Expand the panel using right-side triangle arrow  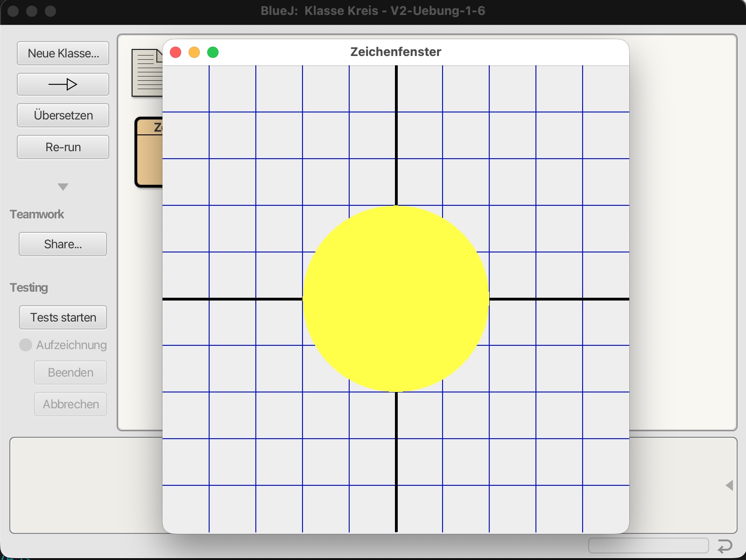coord(729,485)
